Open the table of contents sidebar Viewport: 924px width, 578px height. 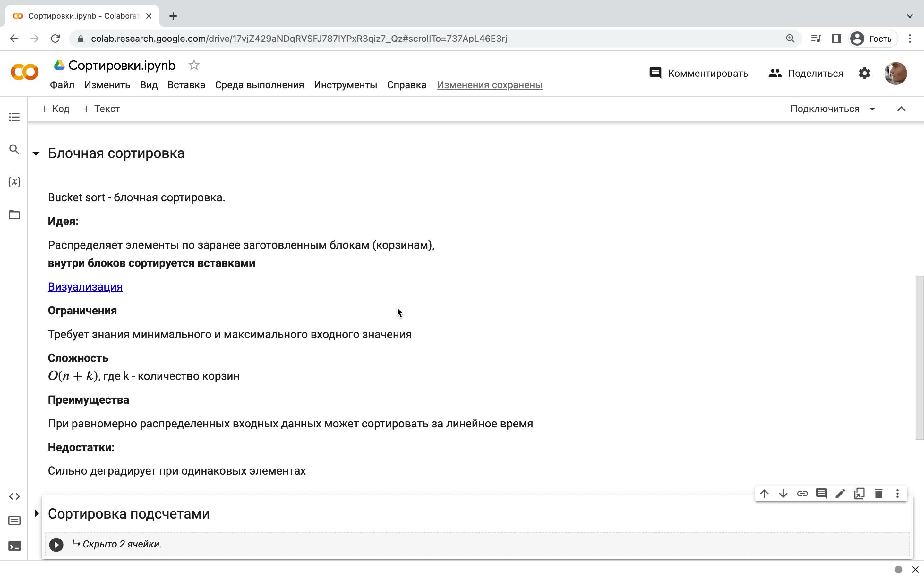point(14,117)
